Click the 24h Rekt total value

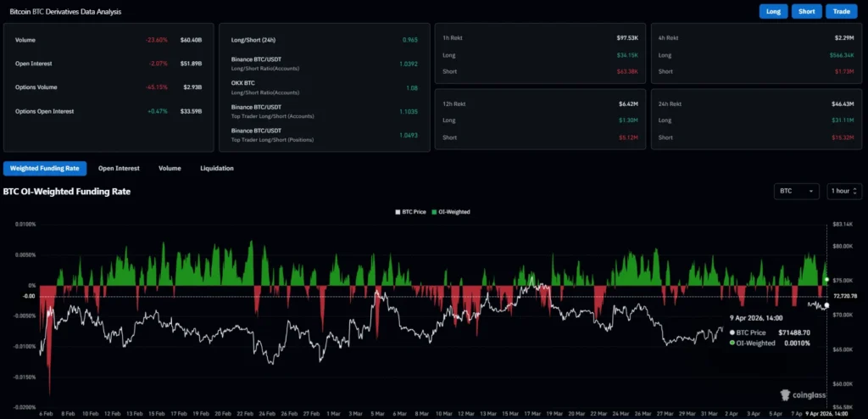(x=842, y=103)
